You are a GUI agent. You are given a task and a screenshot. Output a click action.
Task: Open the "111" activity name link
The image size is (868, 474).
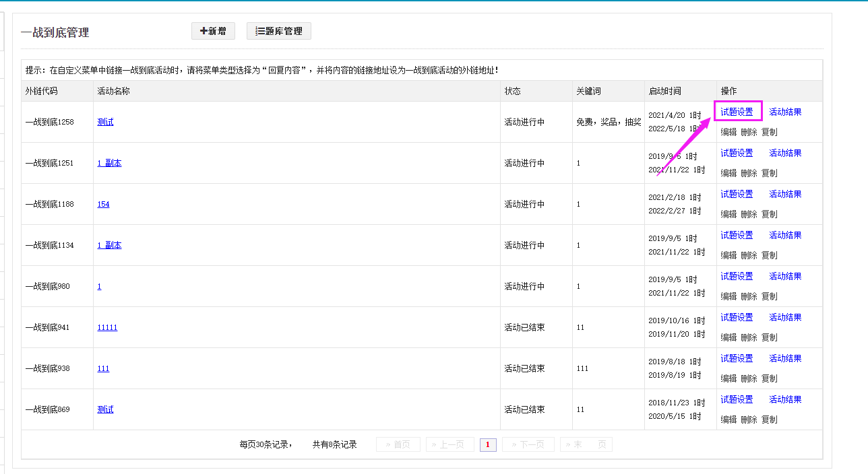pyautogui.click(x=103, y=368)
